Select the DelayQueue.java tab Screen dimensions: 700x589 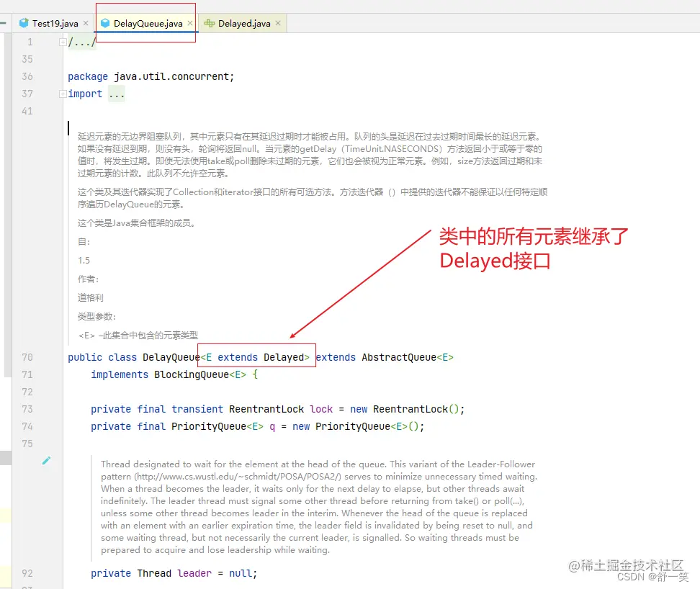click(x=148, y=24)
